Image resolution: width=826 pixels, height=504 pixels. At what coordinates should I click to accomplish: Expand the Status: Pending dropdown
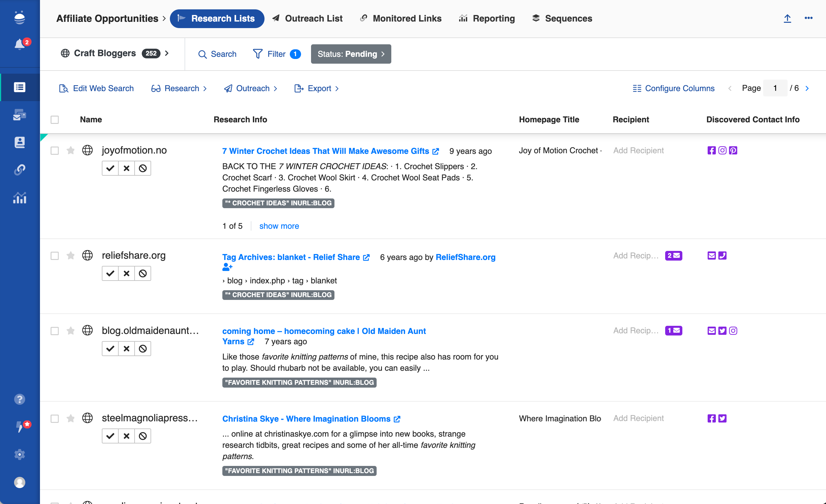point(351,54)
